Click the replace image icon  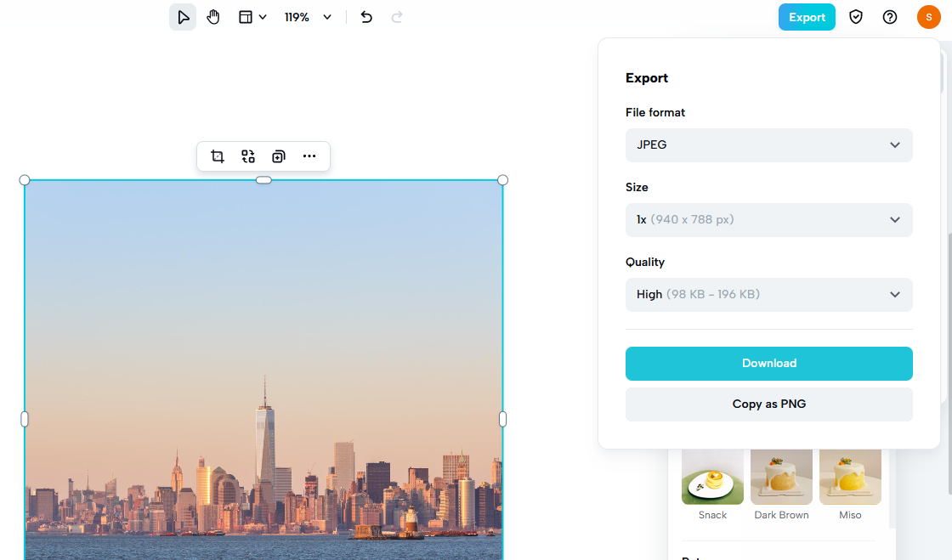pyautogui.click(x=247, y=156)
